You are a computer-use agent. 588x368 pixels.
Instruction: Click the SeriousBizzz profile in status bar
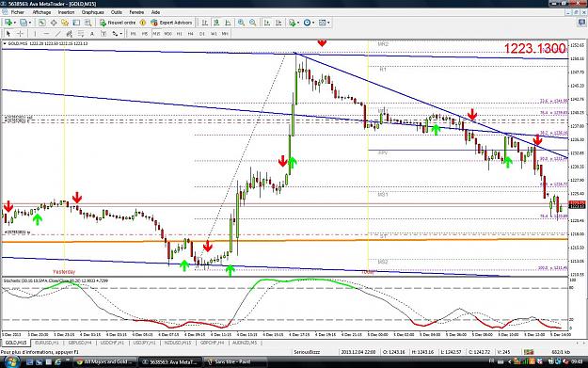tap(307, 352)
